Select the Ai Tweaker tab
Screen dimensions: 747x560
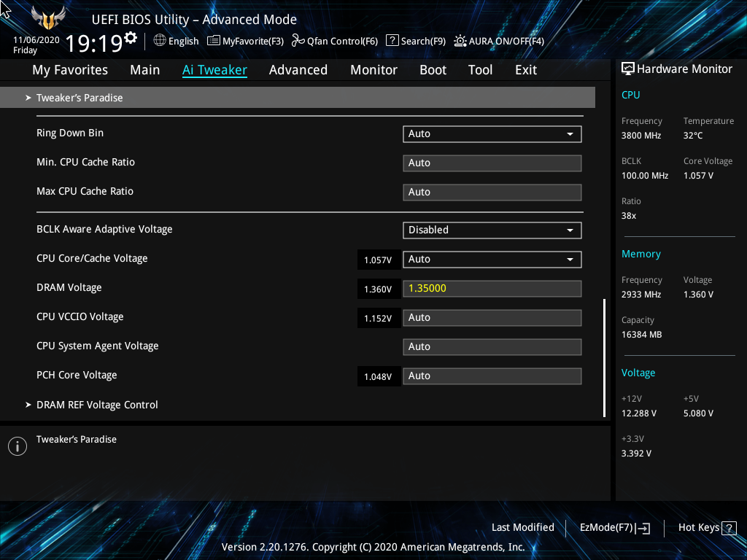click(214, 70)
